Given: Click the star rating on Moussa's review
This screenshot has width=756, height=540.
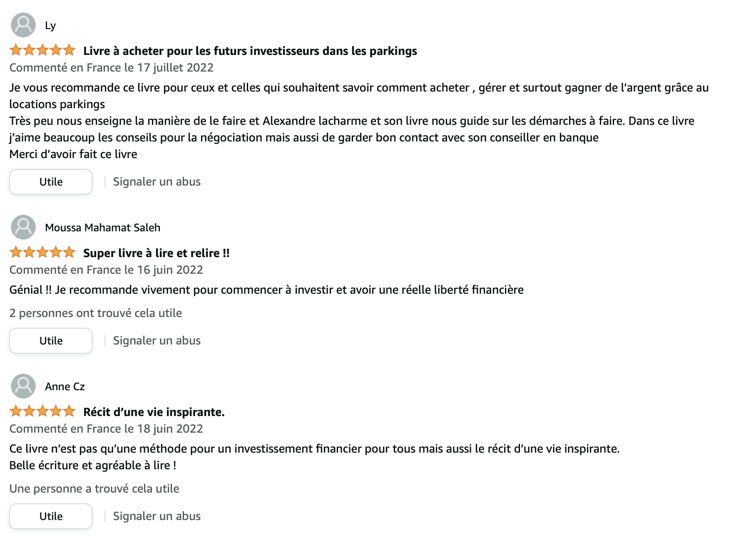Looking at the screenshot, I should [x=42, y=253].
